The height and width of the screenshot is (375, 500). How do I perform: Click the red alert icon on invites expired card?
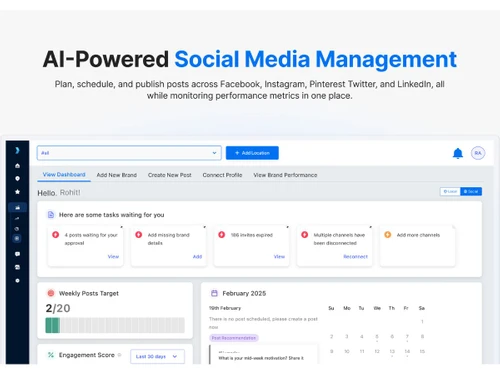tap(222, 235)
